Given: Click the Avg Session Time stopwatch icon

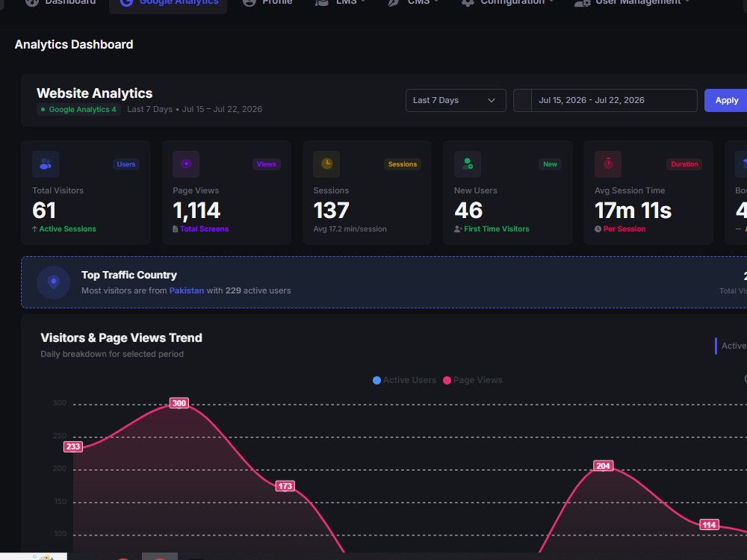Looking at the screenshot, I should coord(608,164).
